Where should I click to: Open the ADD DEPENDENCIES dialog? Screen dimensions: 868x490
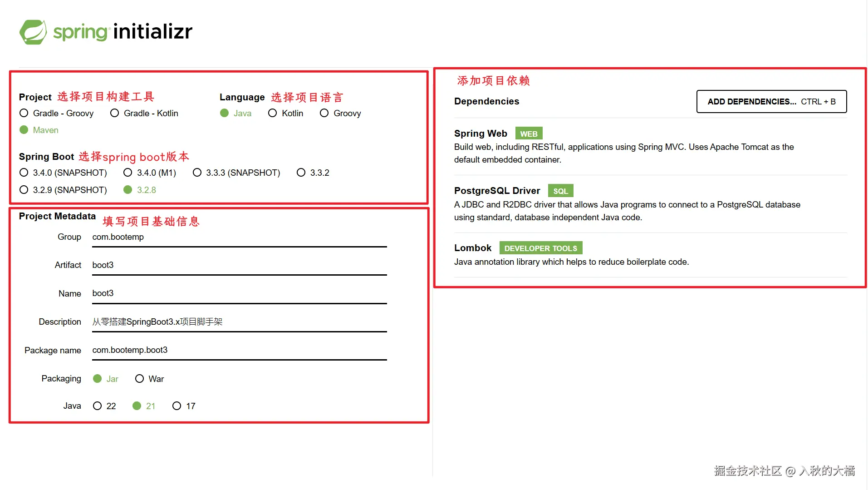click(771, 101)
